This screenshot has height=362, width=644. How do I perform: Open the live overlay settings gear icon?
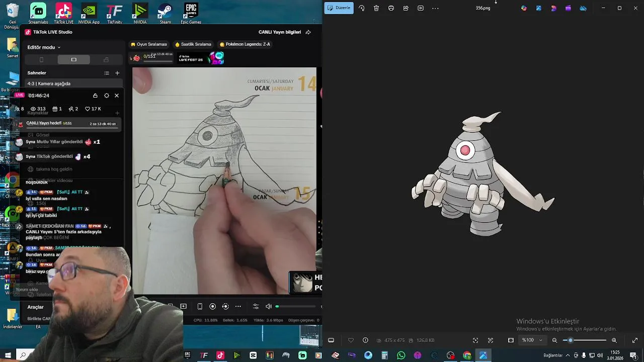click(x=106, y=96)
